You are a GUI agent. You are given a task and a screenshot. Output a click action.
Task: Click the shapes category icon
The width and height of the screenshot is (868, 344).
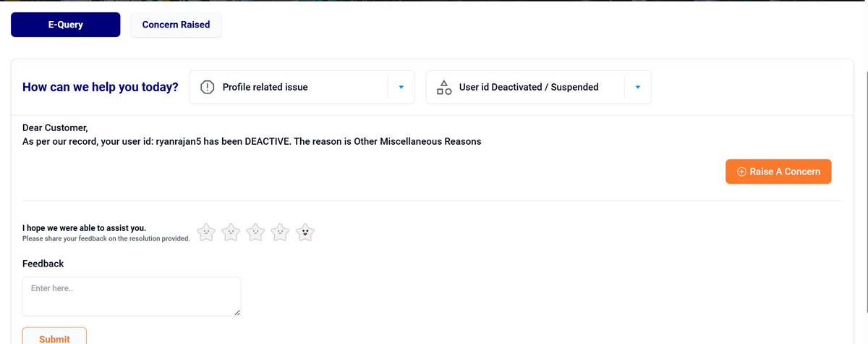(x=444, y=88)
